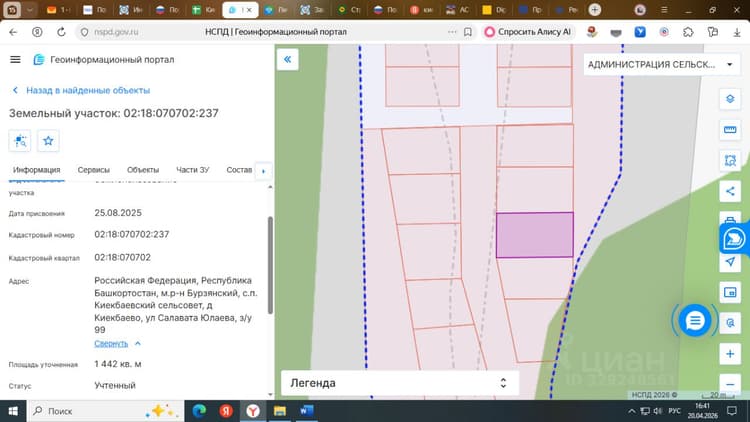Open browser downloads arrow icon
Viewport: 750px width, 422px height.
pos(737,32)
